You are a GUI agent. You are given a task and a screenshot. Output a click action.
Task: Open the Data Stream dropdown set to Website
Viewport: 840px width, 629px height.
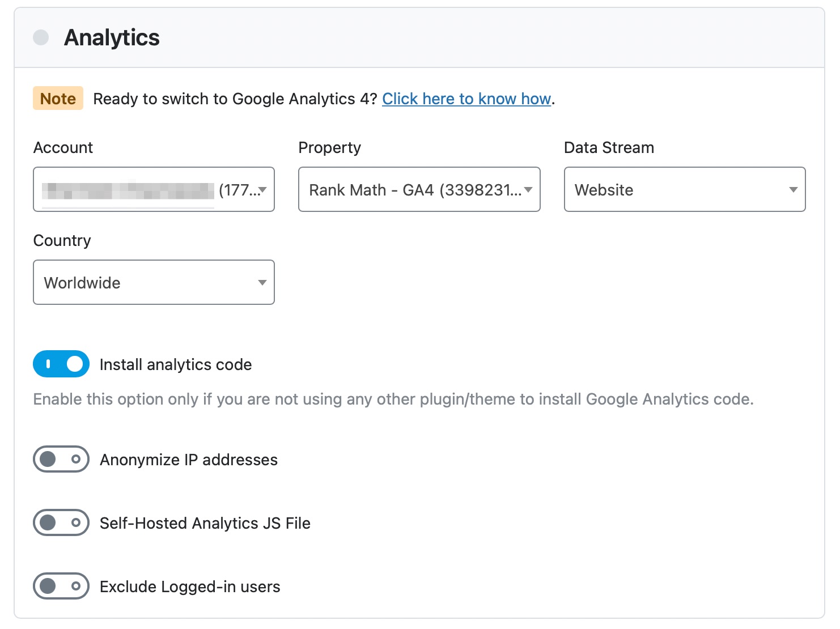tap(684, 190)
